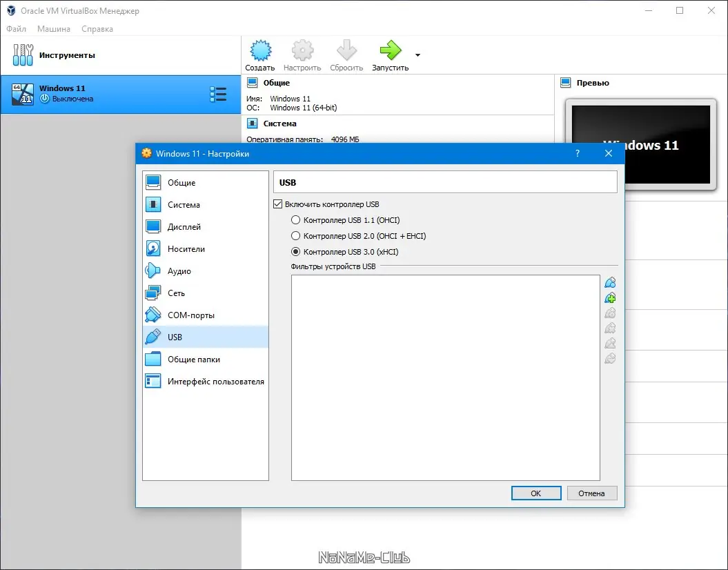Image resolution: width=728 pixels, height=570 pixels.
Task: Click the Настроить gear toolbar icon
Action: click(302, 50)
